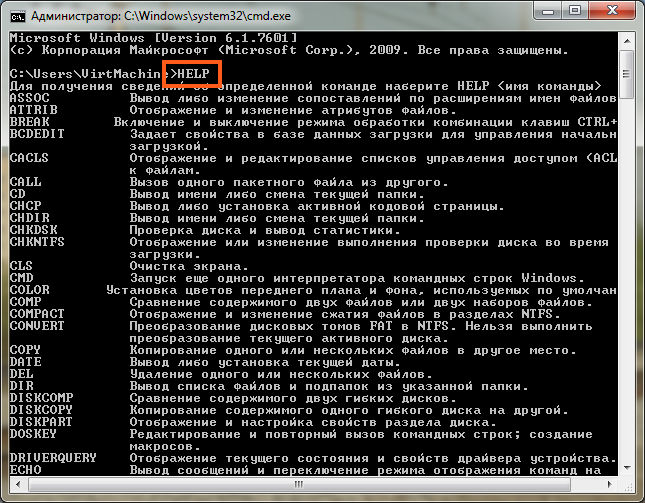The height and width of the screenshot is (503, 645).
Task: Click the CLS command line
Action: pos(22,265)
